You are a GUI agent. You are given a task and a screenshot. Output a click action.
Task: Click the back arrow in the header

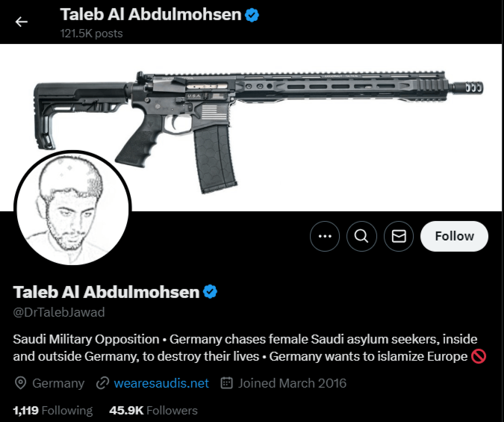(22, 22)
